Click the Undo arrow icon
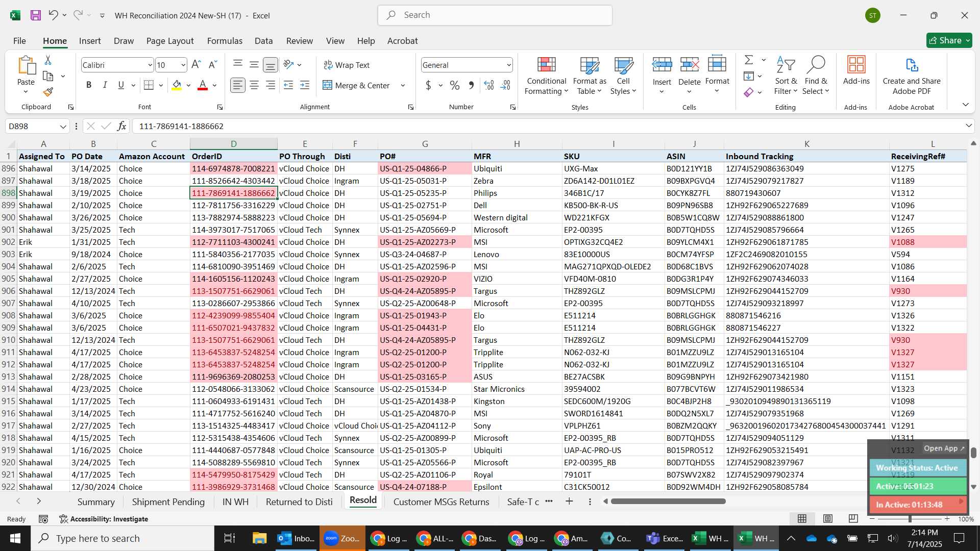The image size is (980, 551). pyautogui.click(x=53, y=15)
